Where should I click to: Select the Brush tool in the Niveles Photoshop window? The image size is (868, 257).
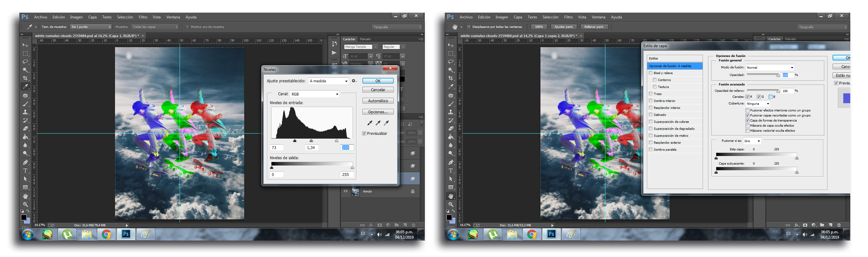[25, 104]
